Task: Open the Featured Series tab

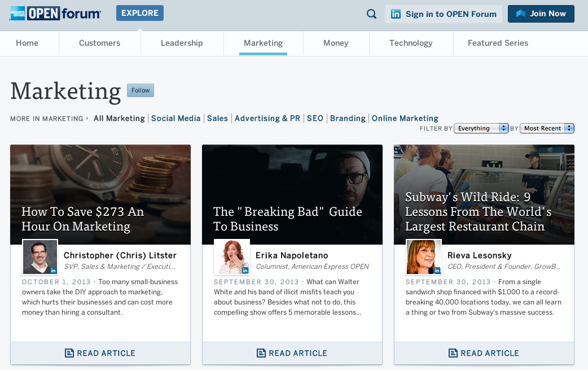Action: click(498, 43)
